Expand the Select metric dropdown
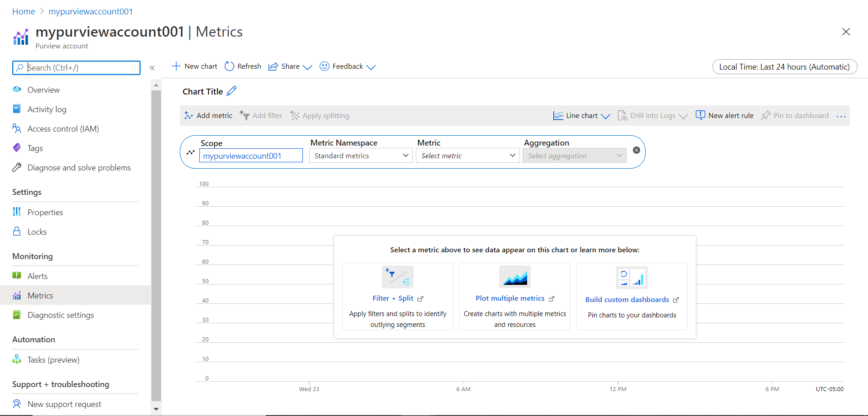The image size is (868, 416). (x=467, y=156)
